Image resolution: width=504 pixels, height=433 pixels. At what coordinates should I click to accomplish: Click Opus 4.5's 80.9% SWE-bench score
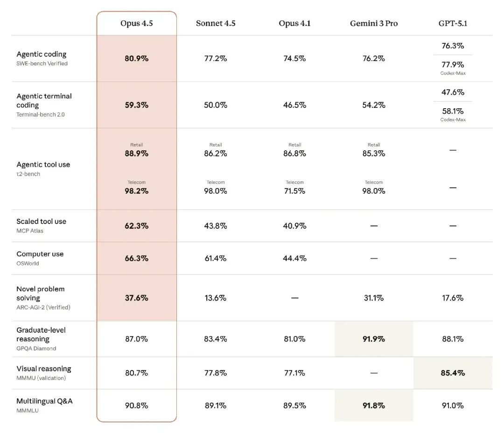click(136, 59)
